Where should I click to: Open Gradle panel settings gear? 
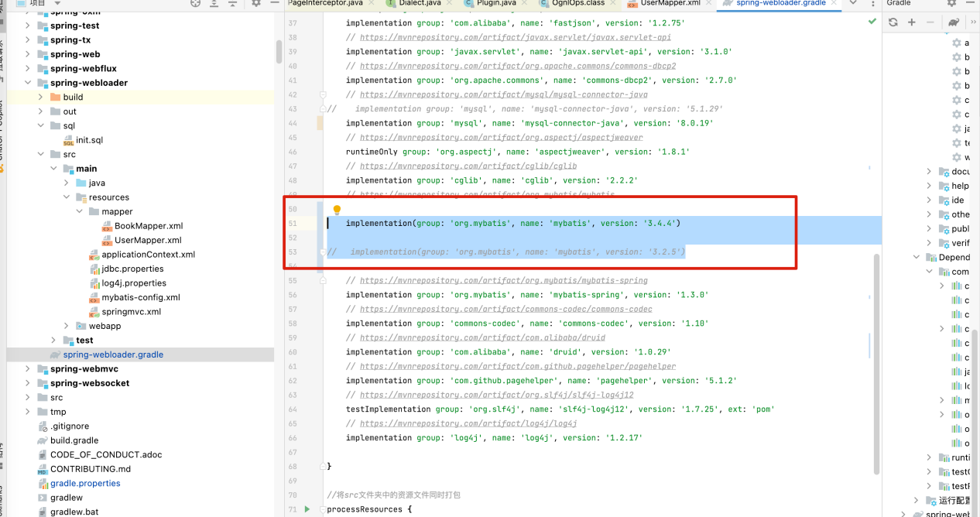click(952, 4)
